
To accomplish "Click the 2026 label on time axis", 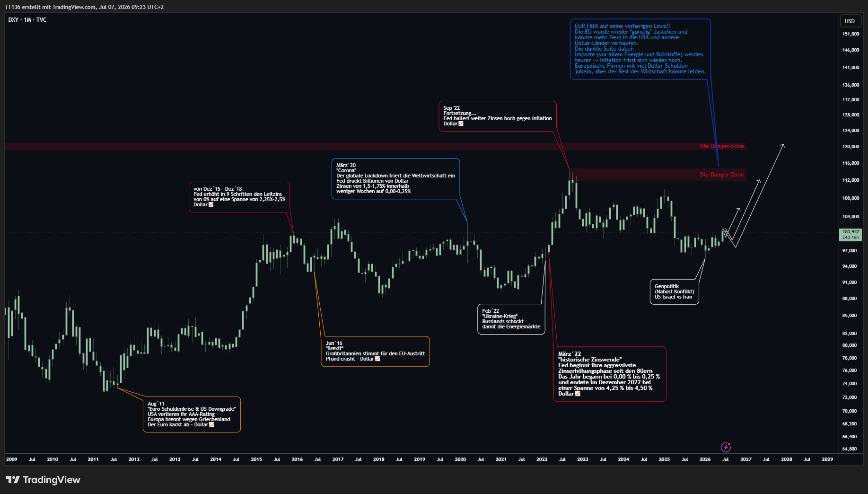I will click(705, 459).
